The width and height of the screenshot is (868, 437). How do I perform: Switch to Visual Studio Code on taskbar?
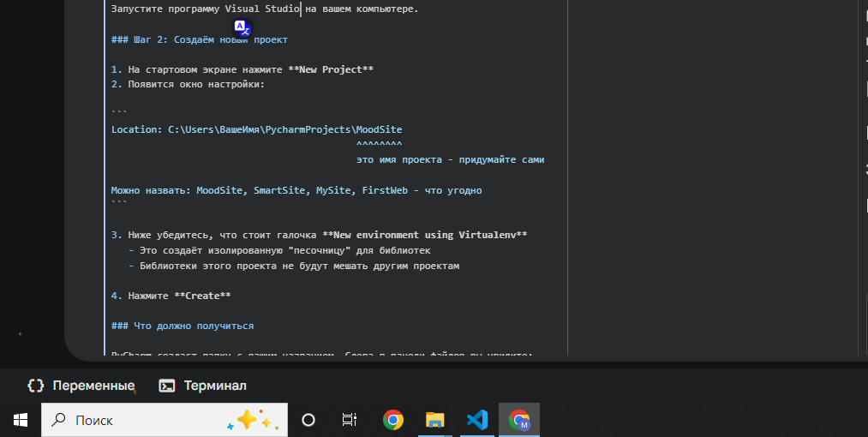477,421
